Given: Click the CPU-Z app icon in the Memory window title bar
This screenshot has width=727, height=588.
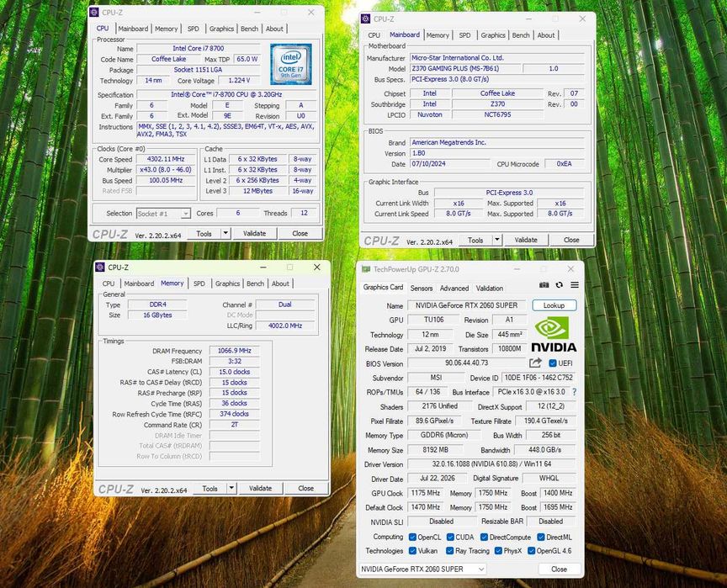Looking at the screenshot, I should point(99,268).
